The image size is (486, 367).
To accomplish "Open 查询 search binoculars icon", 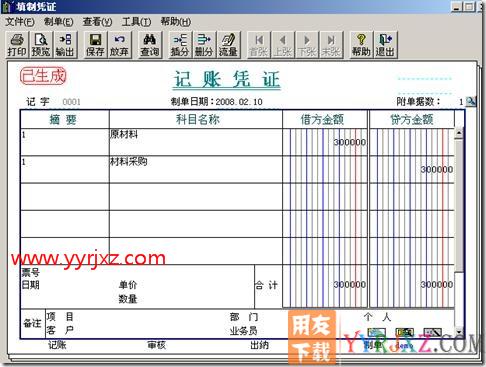I will point(150,45).
